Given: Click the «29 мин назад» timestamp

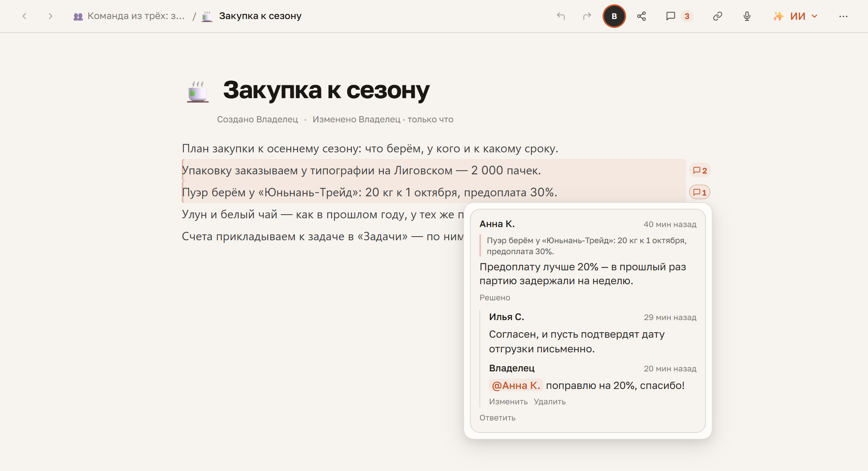Looking at the screenshot, I should coord(670,317).
